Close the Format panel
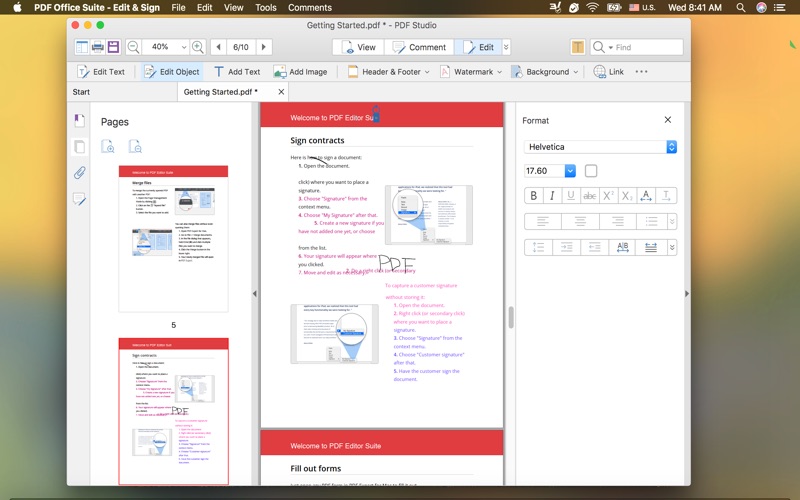This screenshot has width=800, height=500. (668, 120)
